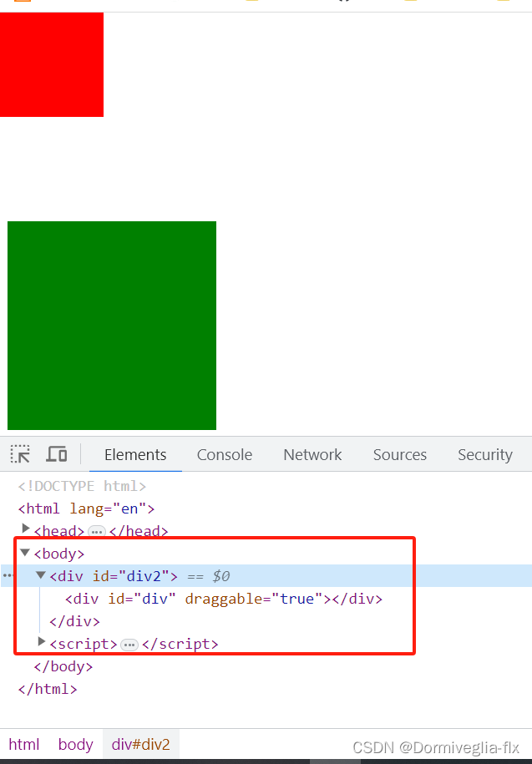
Task: Activate the inspect element picker icon
Action: point(20,454)
